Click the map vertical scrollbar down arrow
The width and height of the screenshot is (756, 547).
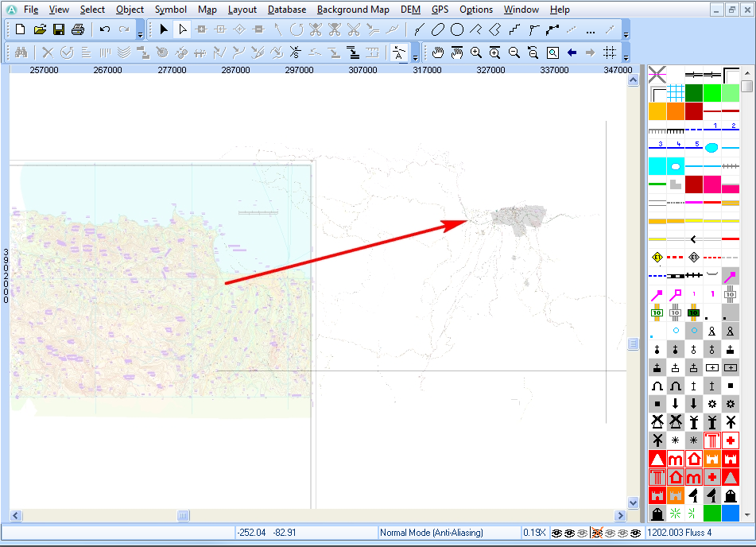tap(633, 502)
